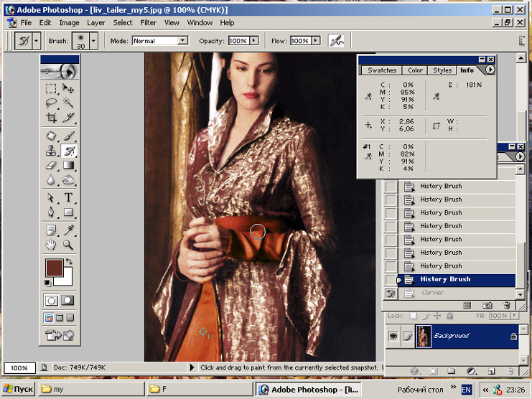This screenshot has width=532, height=399.
Task: Click the zoom percentage field in status bar
Action: tap(19, 368)
